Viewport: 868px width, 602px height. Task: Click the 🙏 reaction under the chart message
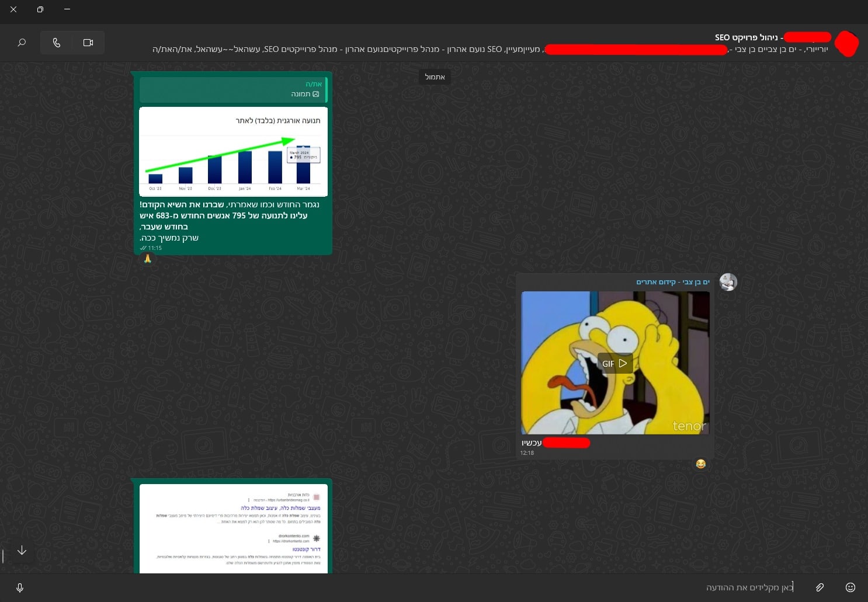tap(148, 259)
